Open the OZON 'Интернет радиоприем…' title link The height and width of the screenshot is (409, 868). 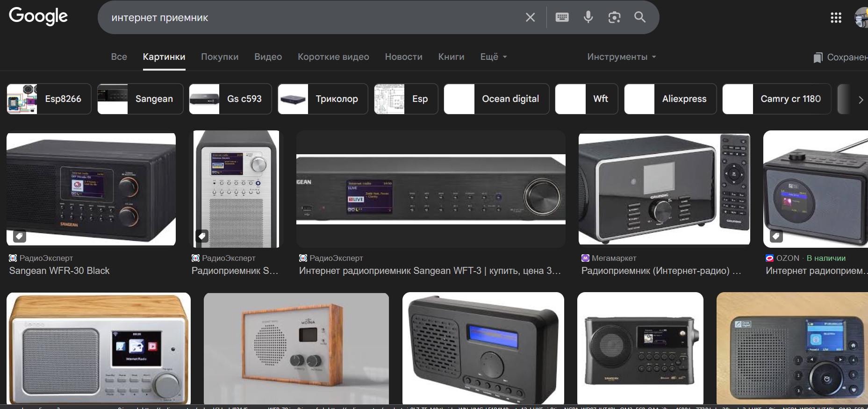point(817,271)
